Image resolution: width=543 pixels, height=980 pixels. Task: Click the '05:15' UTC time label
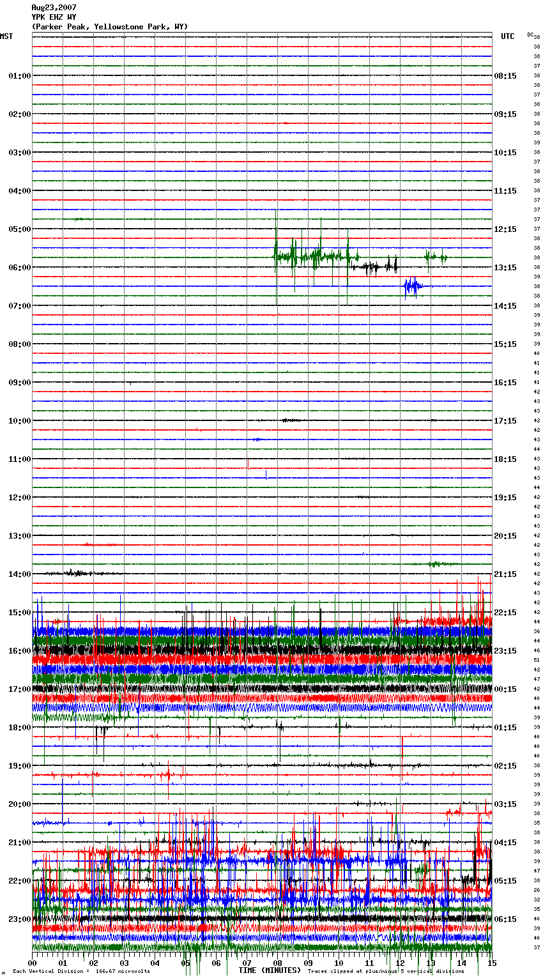click(x=505, y=881)
